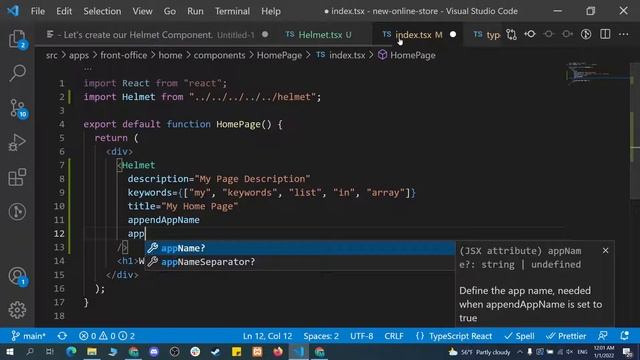Open File Explorer from the taskbar

tap(92, 352)
